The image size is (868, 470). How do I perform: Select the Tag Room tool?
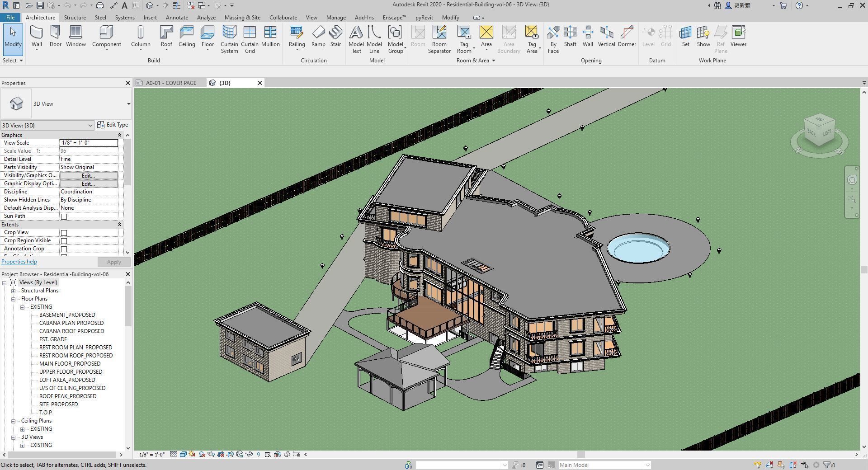coord(464,39)
